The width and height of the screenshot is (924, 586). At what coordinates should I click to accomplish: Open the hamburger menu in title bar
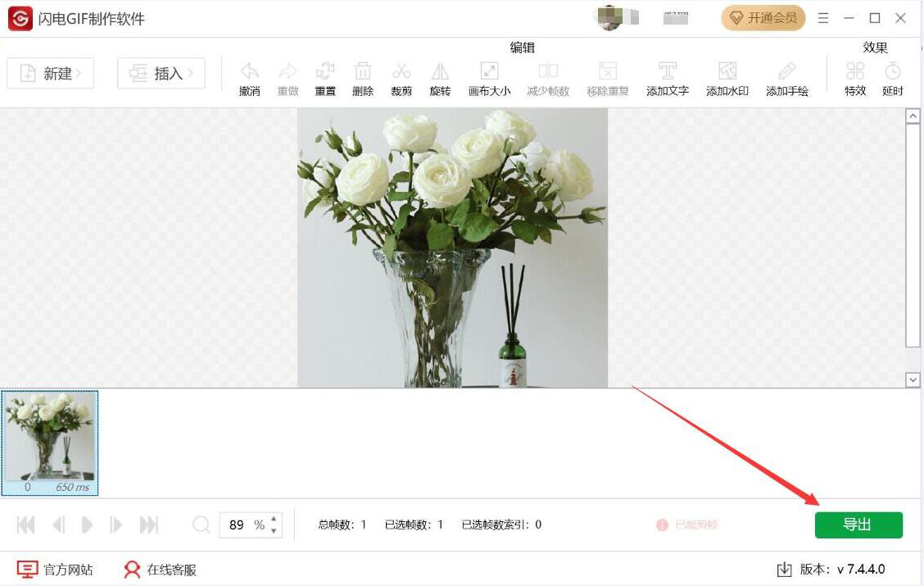tap(823, 18)
